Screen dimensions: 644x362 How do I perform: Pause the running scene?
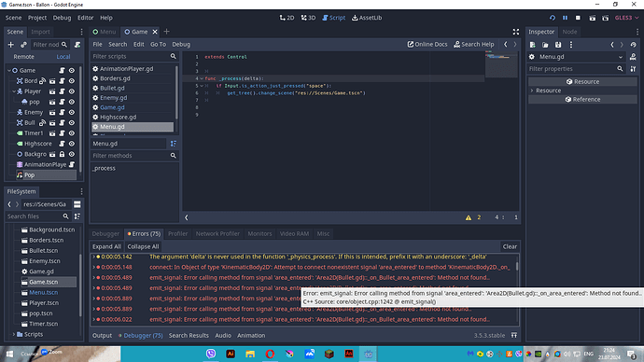(x=566, y=18)
